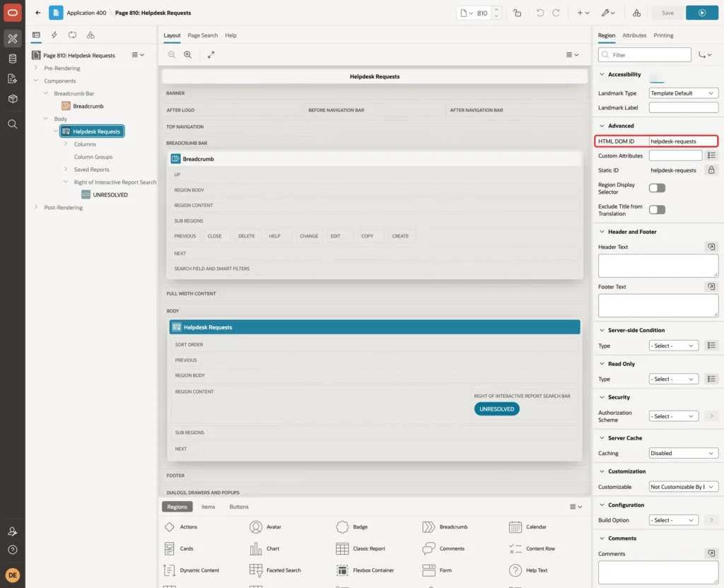Open Custom Attributes list icon
The height and width of the screenshot is (588, 724).
[x=711, y=155]
